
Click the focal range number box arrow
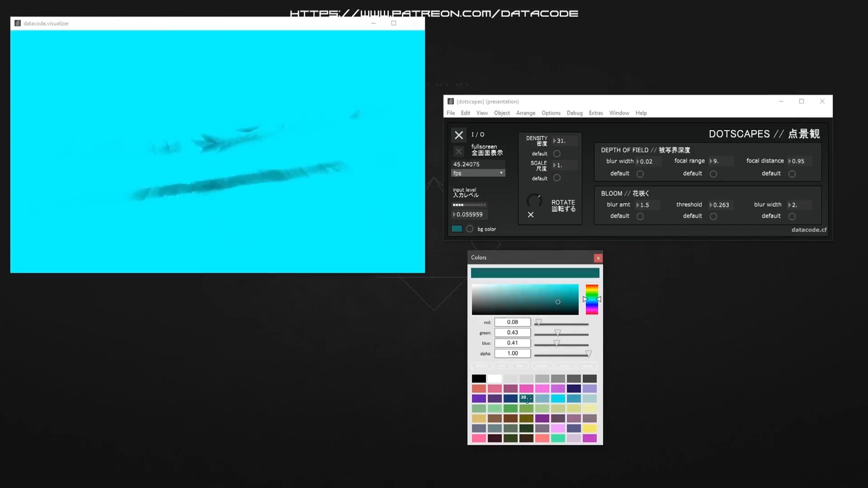[x=711, y=161]
